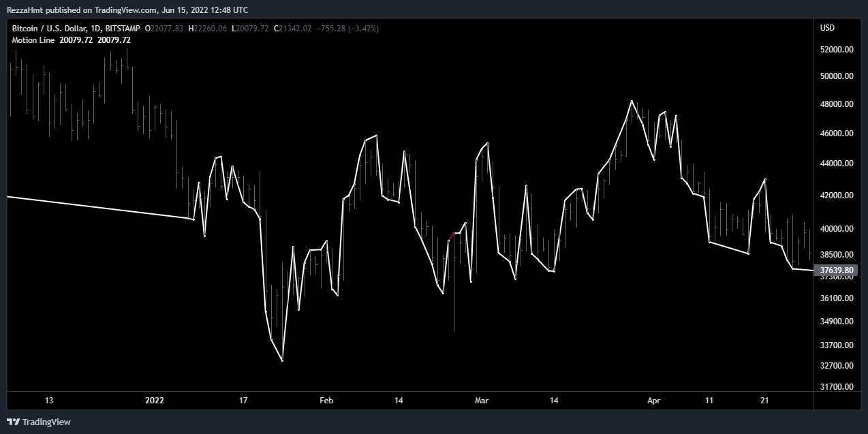Click the 46000.00 price axis label
The width and height of the screenshot is (868, 434).
point(837,134)
